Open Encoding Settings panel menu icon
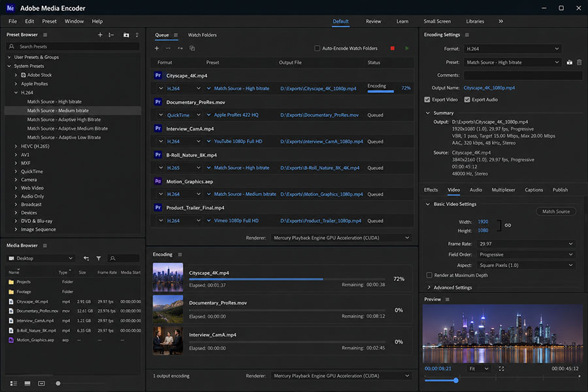This screenshot has width=588, height=392. tap(467, 35)
